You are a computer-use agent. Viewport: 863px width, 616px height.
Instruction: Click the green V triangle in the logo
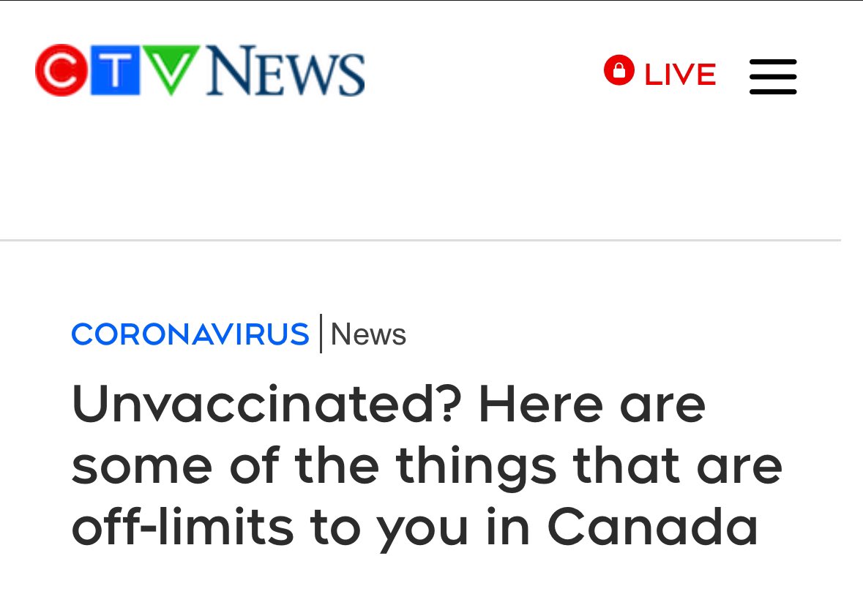click(170, 67)
